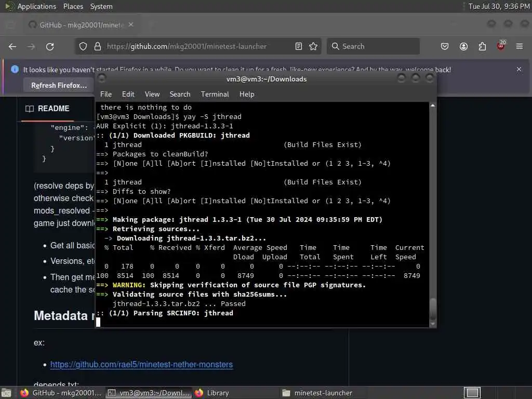The image size is (532, 399).
Task: Reload the GitHub page
Action: (x=50, y=46)
